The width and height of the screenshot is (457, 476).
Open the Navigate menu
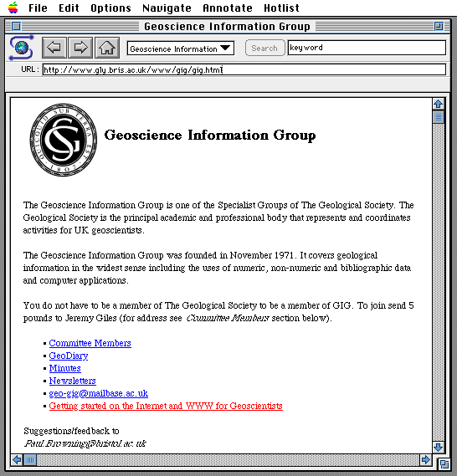[x=167, y=8]
